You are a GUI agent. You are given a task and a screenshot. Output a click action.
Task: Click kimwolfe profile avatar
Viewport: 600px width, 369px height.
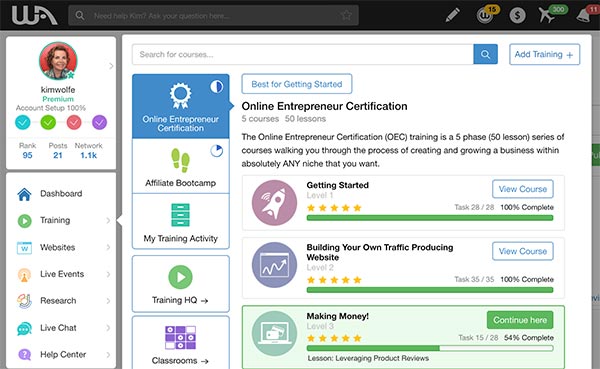(x=58, y=61)
